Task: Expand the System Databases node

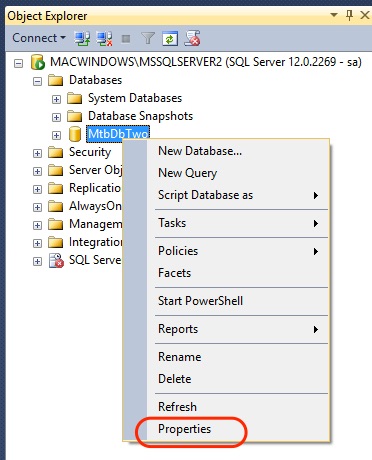Action: click(56, 99)
